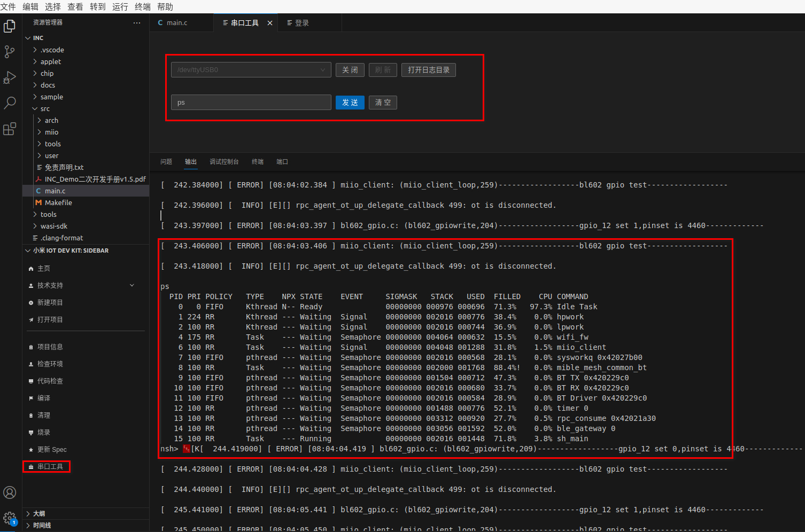Collapse the 小米 IOT DEV KIT: SIDEBAR section
Viewport: 805px width, 532px height.
(28, 251)
